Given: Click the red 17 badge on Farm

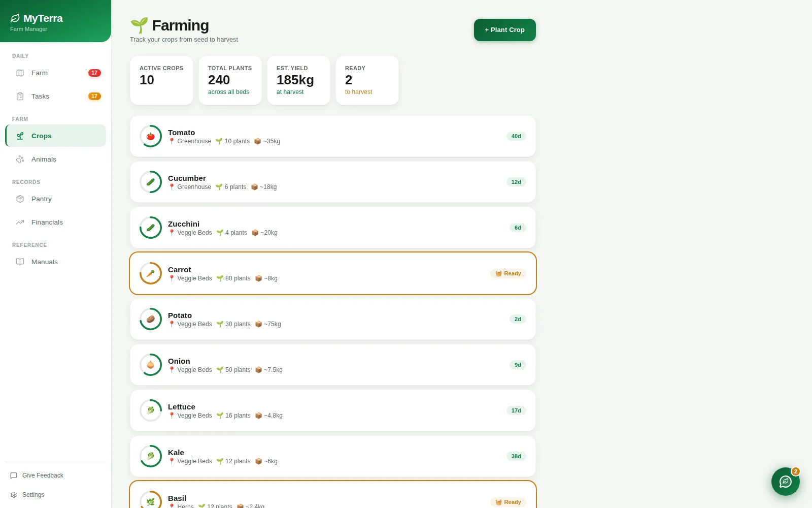Looking at the screenshot, I should pos(94,73).
